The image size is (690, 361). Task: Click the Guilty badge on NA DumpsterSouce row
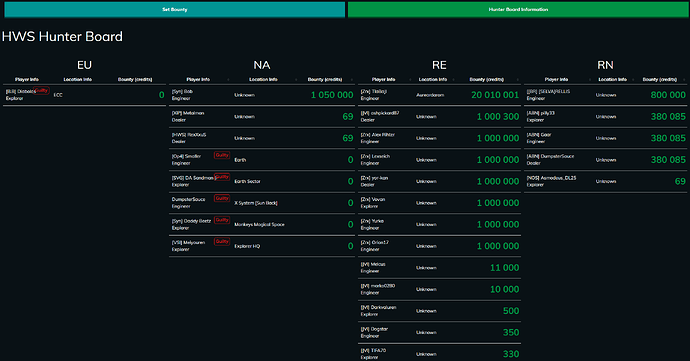click(x=222, y=198)
